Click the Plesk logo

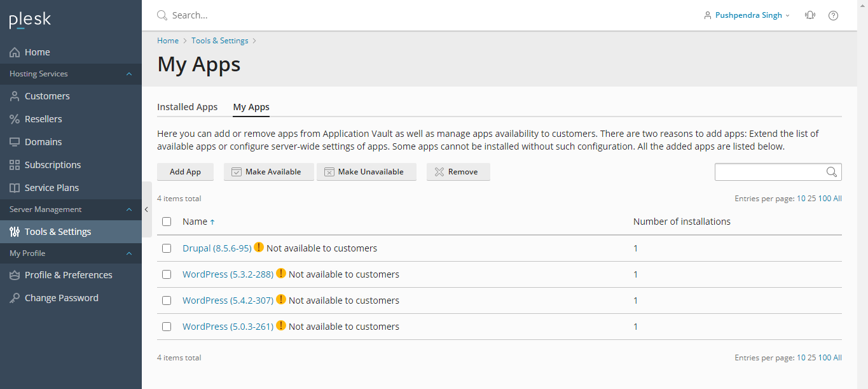point(30,20)
